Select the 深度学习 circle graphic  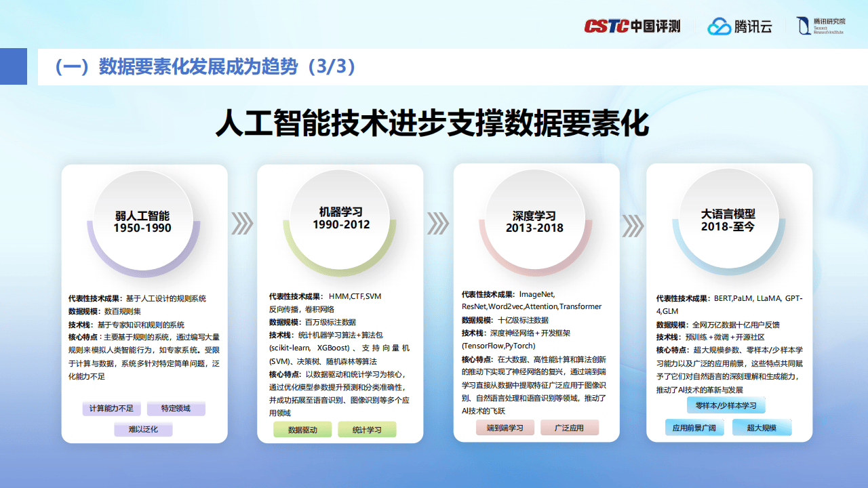[x=536, y=217]
